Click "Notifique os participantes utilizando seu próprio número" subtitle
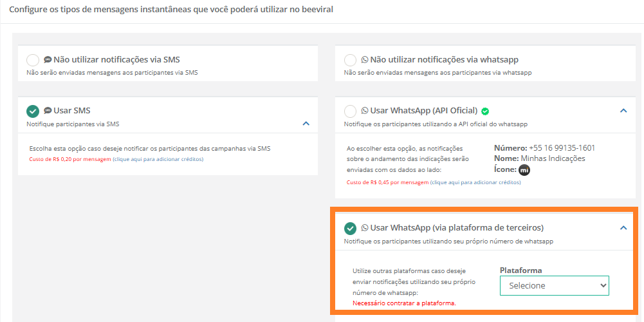Viewport: 644px width, 322px height. point(448,241)
